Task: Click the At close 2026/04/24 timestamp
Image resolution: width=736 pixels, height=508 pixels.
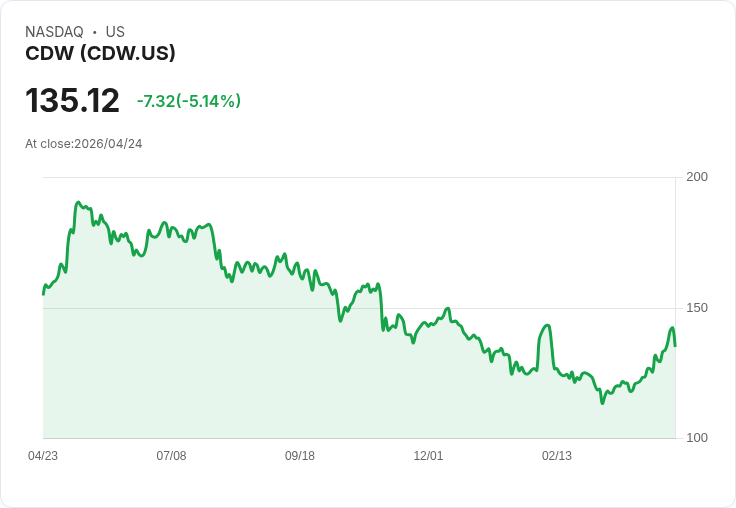Action: click(84, 143)
